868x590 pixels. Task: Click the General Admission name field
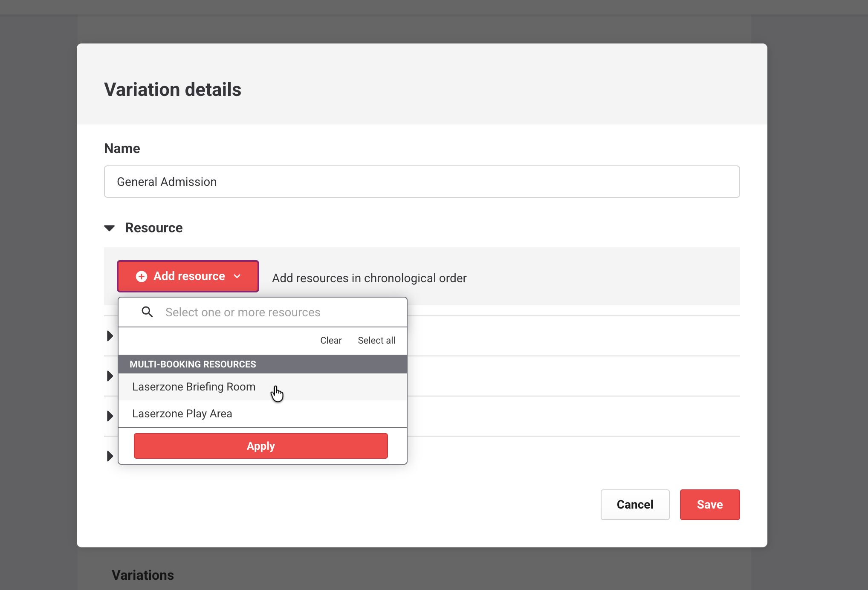[421, 182]
